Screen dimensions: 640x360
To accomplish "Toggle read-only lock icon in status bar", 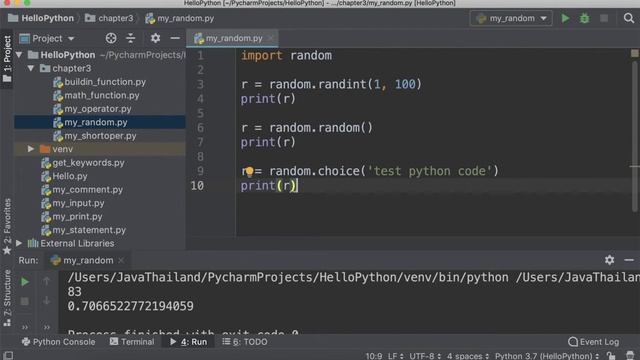I will pos(611,356).
